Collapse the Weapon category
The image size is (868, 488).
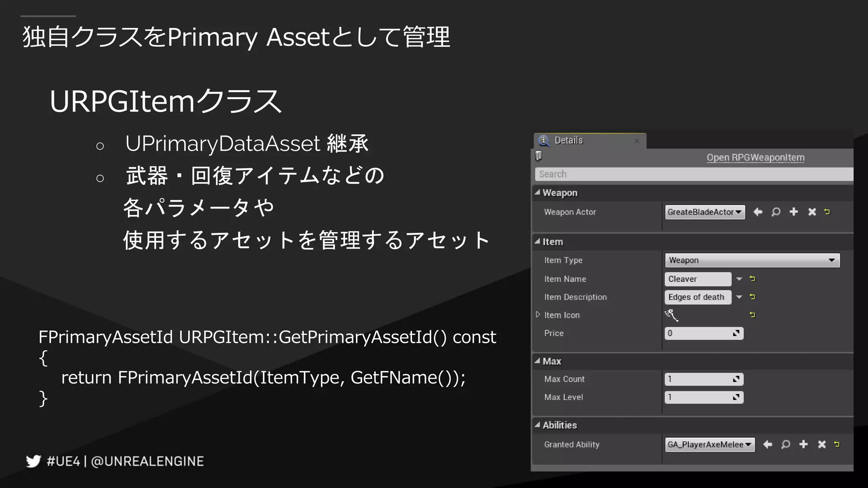pyautogui.click(x=537, y=192)
